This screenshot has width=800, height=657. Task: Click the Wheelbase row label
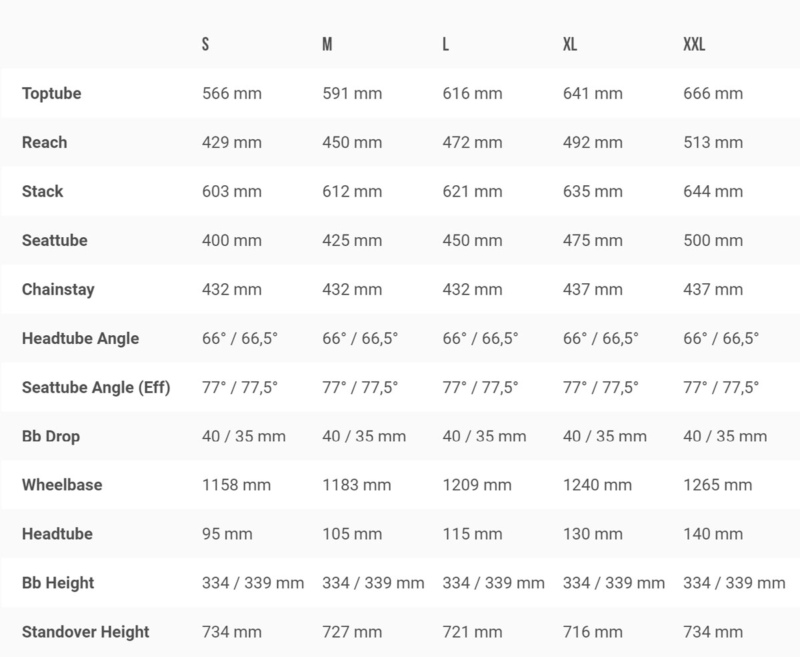[61, 485]
